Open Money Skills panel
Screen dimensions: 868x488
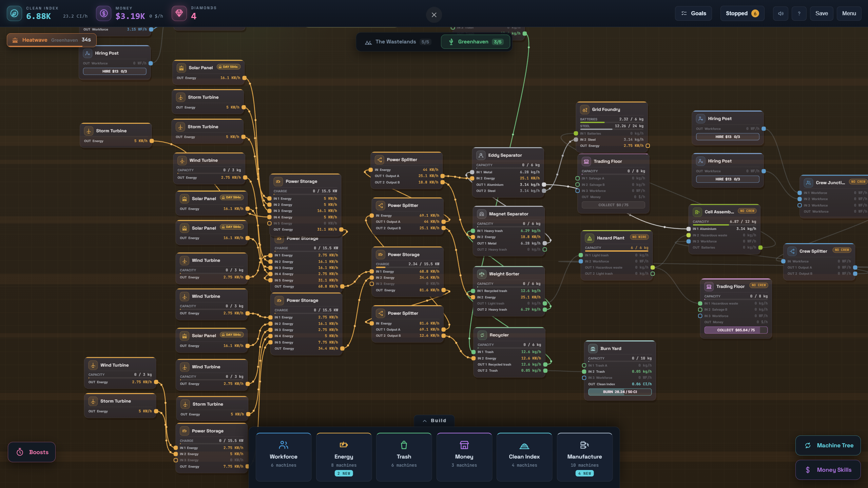click(828, 470)
